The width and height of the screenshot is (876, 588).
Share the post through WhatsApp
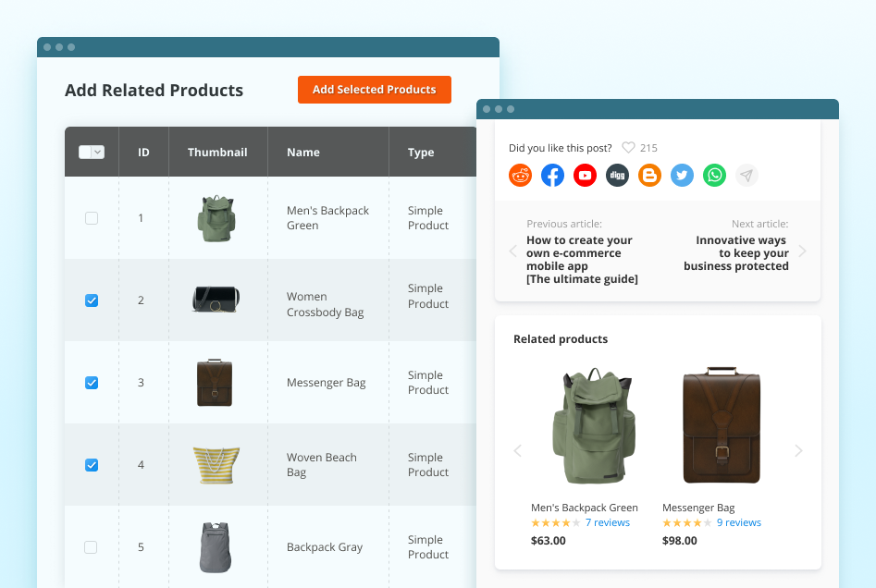tap(714, 175)
